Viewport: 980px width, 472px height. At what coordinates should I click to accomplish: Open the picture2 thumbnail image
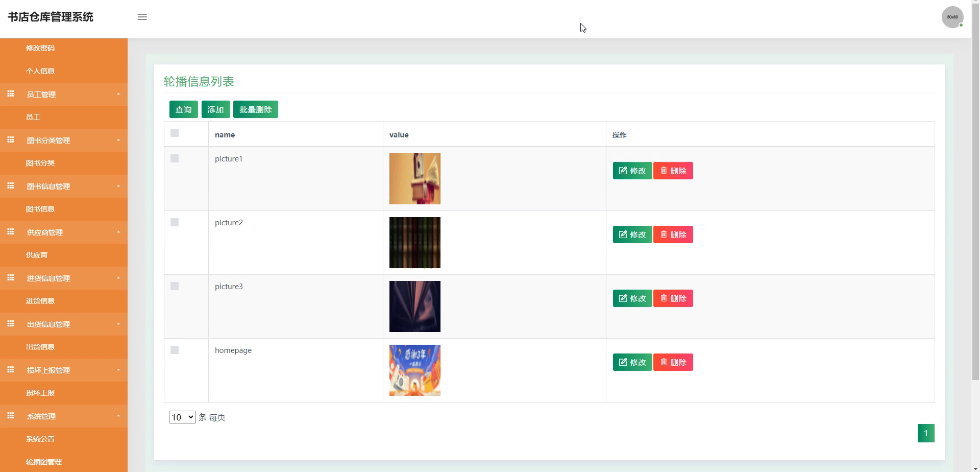click(x=415, y=243)
